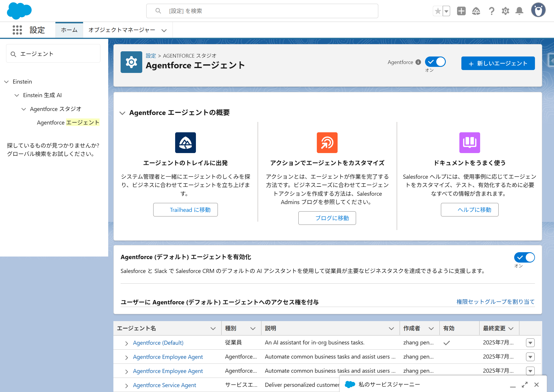The width and height of the screenshot is (554, 392).
Task: Click the Einstein 生成 AI sidebar label
Action: click(x=42, y=95)
